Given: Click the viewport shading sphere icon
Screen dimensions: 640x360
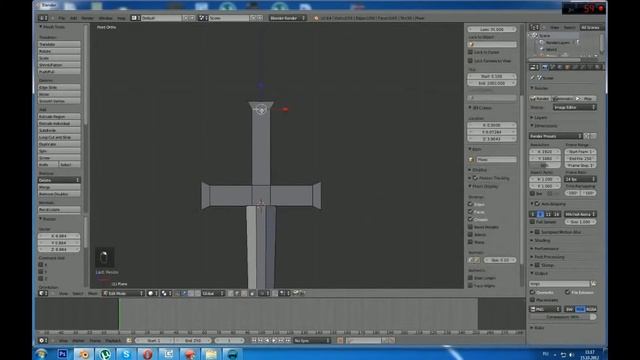Looking at the screenshot, I should coord(153,293).
